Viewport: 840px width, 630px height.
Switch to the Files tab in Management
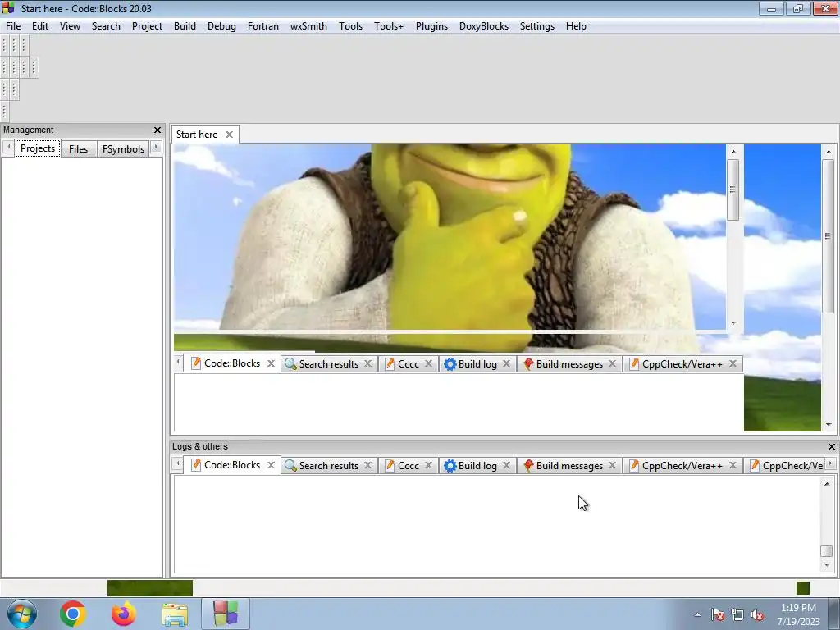(78, 149)
